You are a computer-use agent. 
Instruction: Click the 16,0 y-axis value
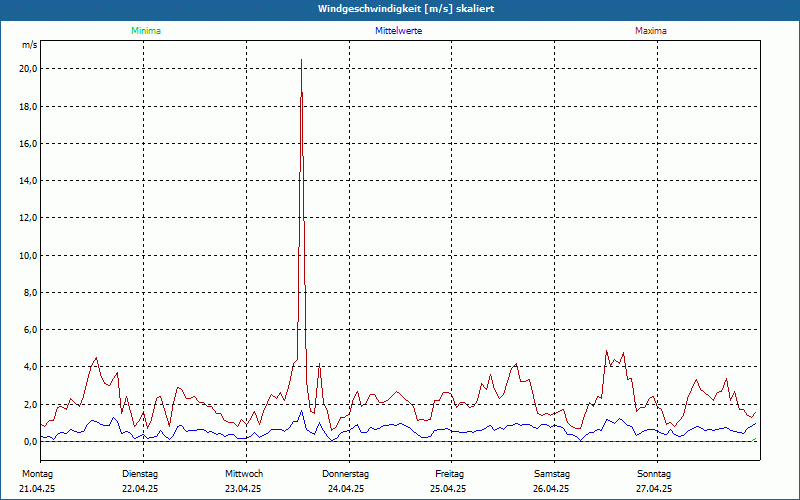[x=28, y=144]
